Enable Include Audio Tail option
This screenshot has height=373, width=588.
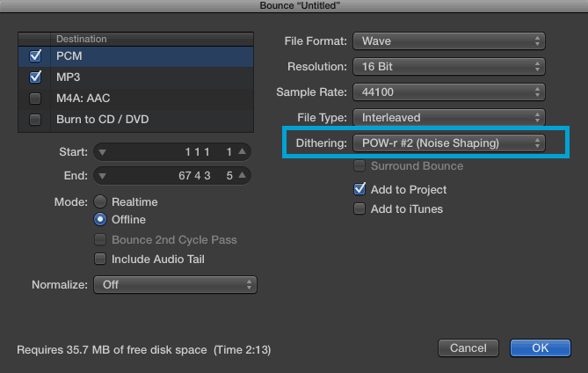(100, 259)
